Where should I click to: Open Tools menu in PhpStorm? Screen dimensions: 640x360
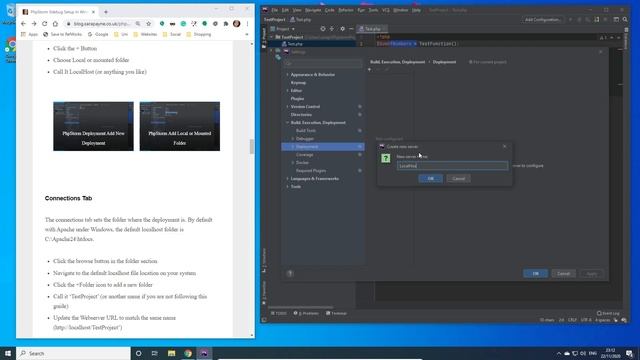(x=373, y=10)
